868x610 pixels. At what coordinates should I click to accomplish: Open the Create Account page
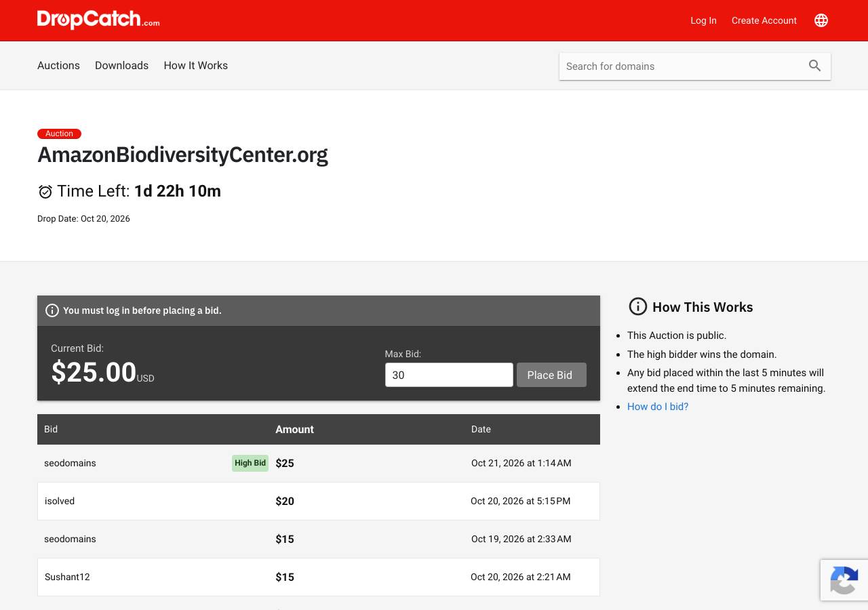tap(764, 20)
